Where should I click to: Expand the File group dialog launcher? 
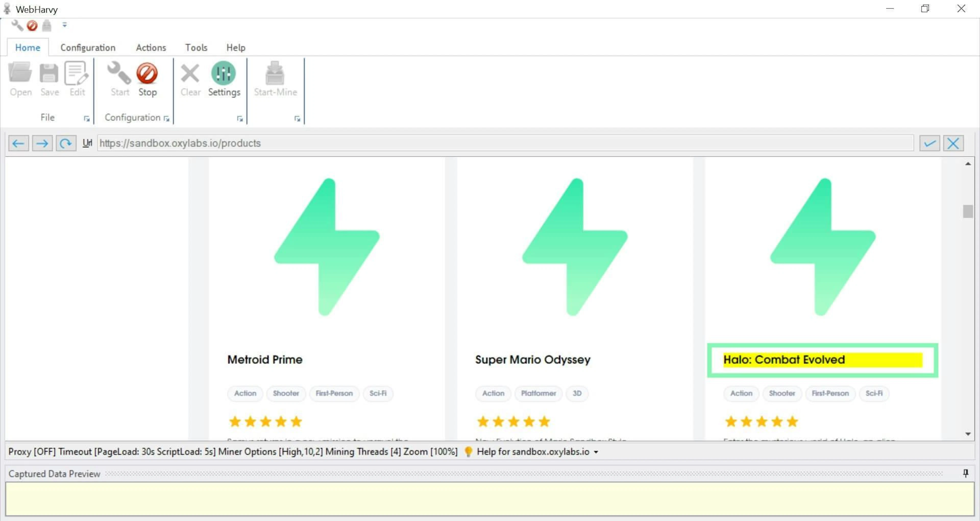point(87,119)
